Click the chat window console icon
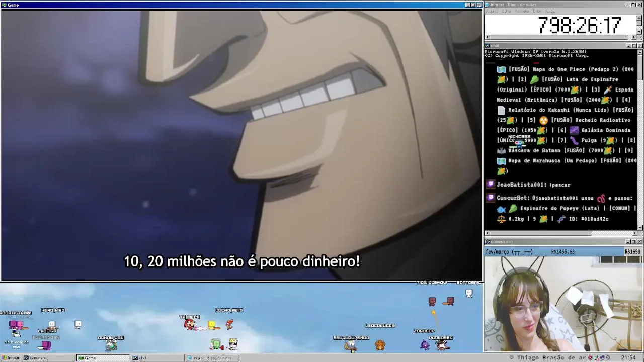Viewport: 644px width, 362px height. click(488, 45)
